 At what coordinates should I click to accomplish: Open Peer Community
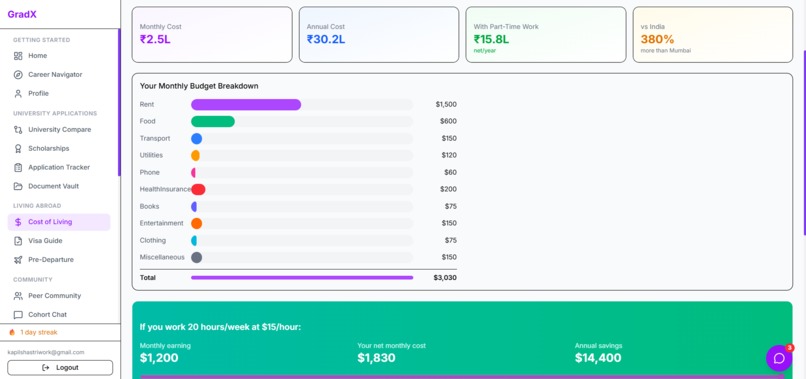tap(59, 296)
